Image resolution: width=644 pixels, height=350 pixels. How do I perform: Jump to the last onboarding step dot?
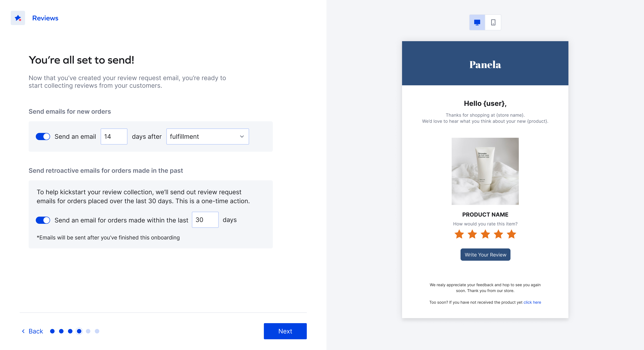coord(97,331)
